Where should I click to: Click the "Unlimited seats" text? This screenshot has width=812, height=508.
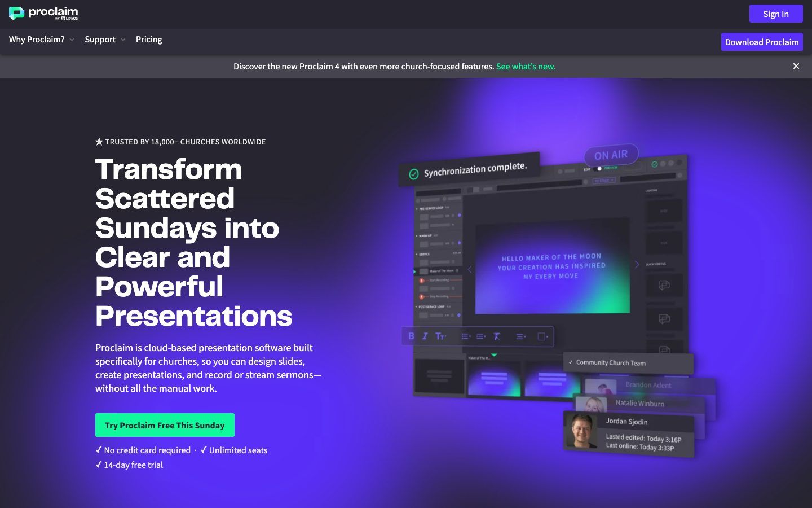(x=238, y=450)
